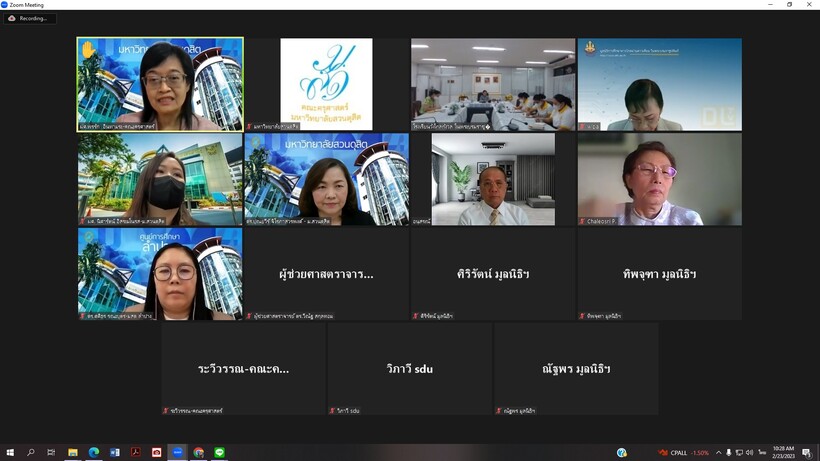This screenshot has width=820, height=461.
Task: Select the วิภาวี sdu participant tile
Action: tap(410, 368)
